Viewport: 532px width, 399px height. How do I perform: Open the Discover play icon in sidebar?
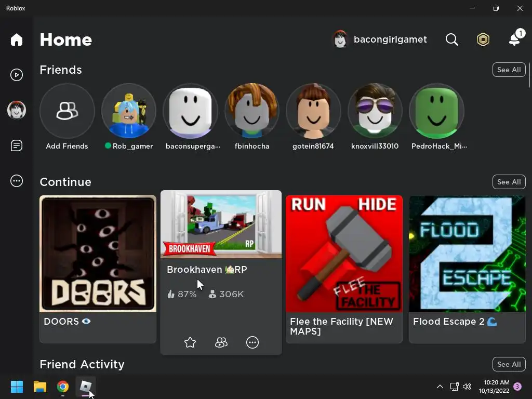click(x=16, y=75)
